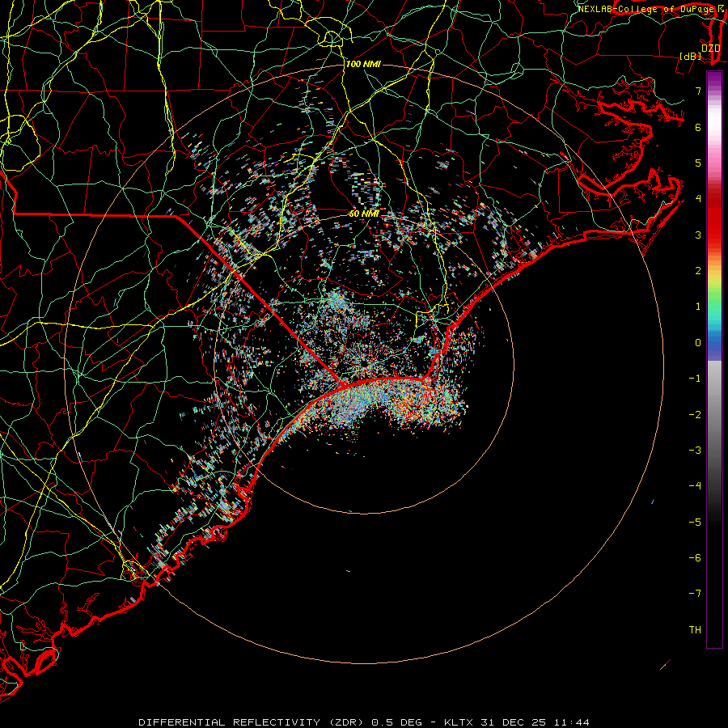Click the -7 value on the color scale
Screen dimensions: 728x728
[x=695, y=594]
